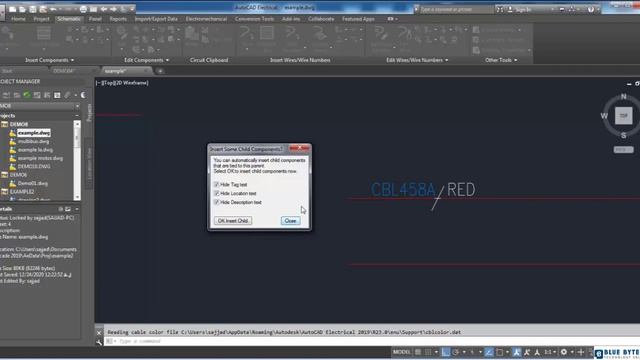Click Refresh icon in Project Manager toolbar
Viewport: 640px width, 360px height.
[x=27, y=95]
